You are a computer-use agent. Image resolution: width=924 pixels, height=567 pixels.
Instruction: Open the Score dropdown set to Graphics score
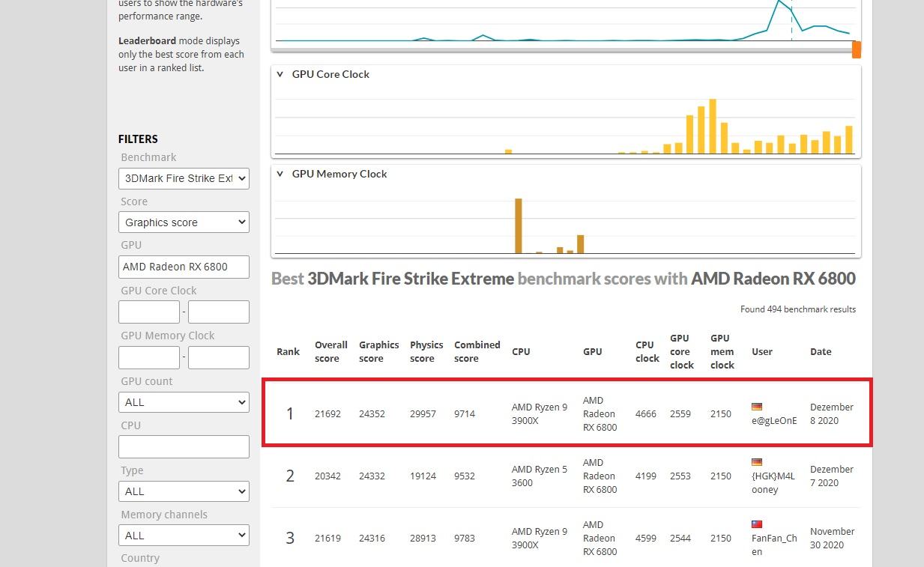pos(184,222)
